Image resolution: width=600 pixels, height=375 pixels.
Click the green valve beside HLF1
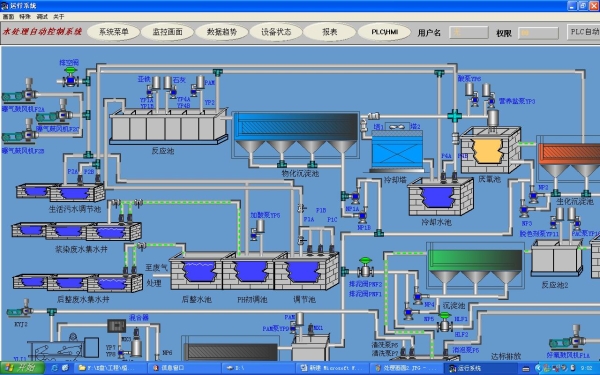click(445, 321)
